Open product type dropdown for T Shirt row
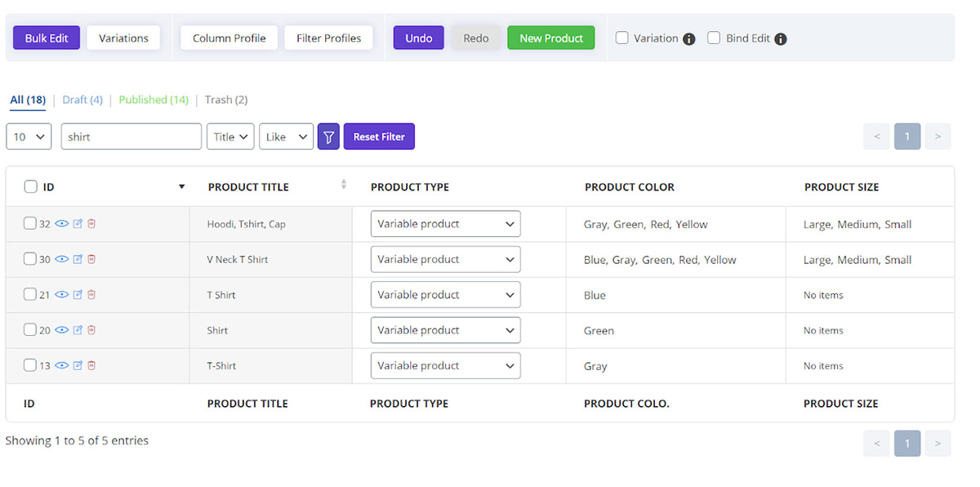Viewport: 980px width, 487px height. tap(445, 295)
